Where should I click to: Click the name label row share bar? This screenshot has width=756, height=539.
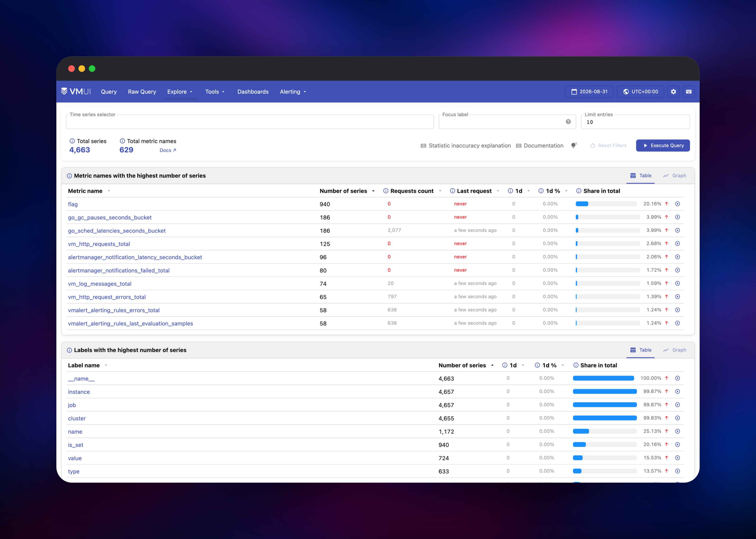coord(605,432)
